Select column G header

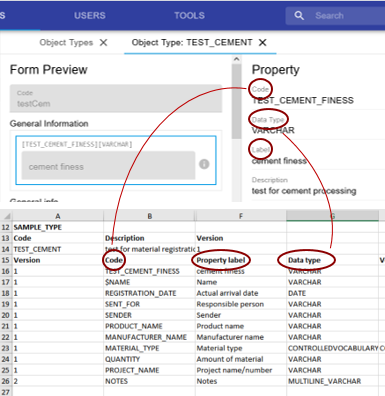click(x=332, y=216)
